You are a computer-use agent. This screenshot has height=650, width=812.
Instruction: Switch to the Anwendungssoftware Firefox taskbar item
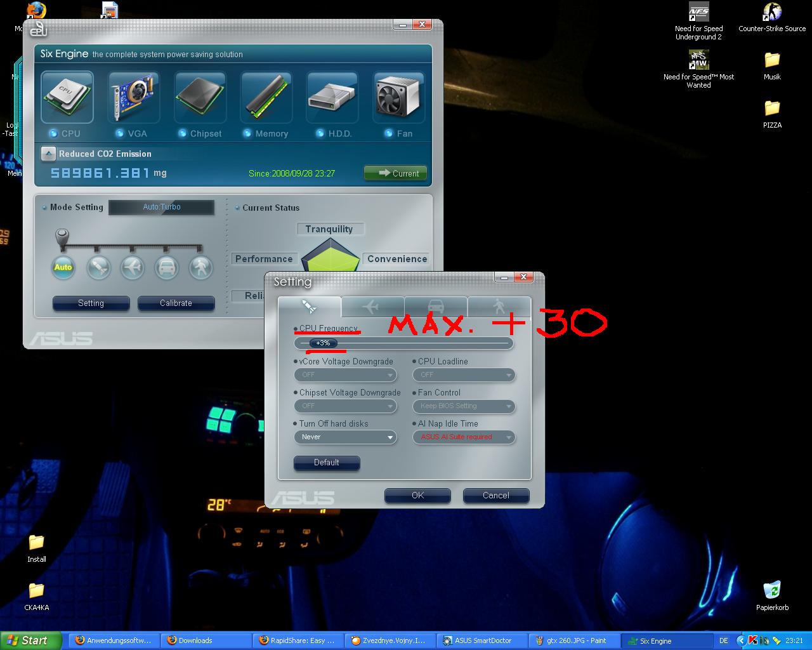(x=114, y=640)
